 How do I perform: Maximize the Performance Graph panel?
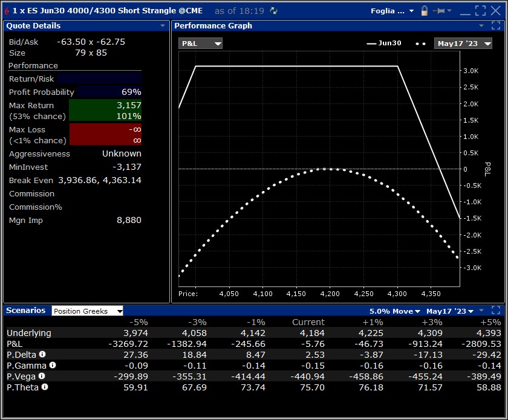[496, 25]
